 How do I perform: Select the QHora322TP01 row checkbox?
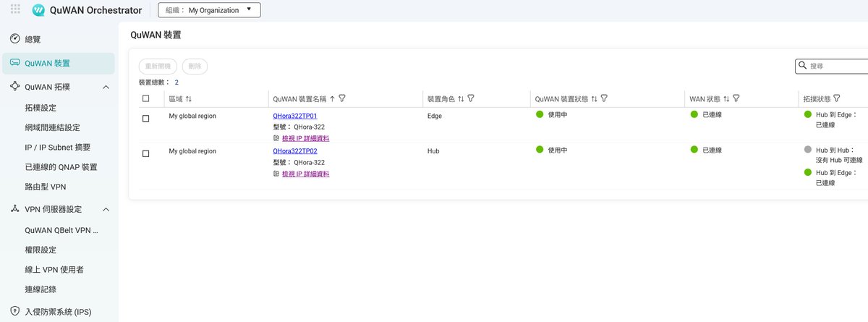146,119
